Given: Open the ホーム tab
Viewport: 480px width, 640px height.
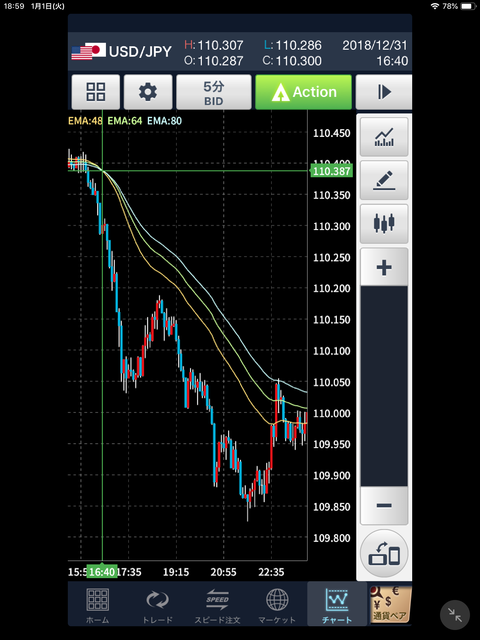Looking at the screenshot, I should 98,605.
